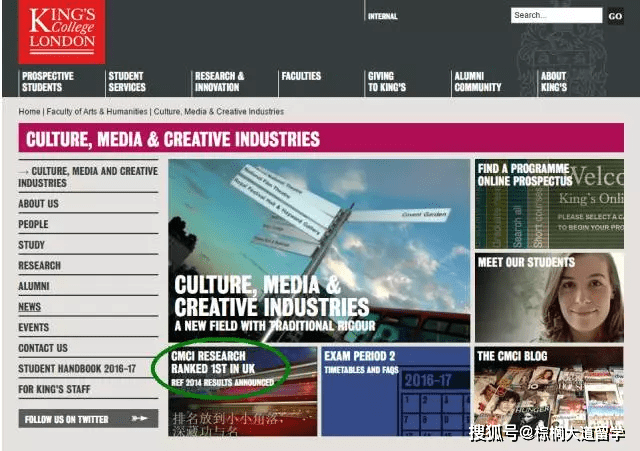Open the Internal link in header
Image resolution: width=640 pixels, height=451 pixels.
pos(382,16)
